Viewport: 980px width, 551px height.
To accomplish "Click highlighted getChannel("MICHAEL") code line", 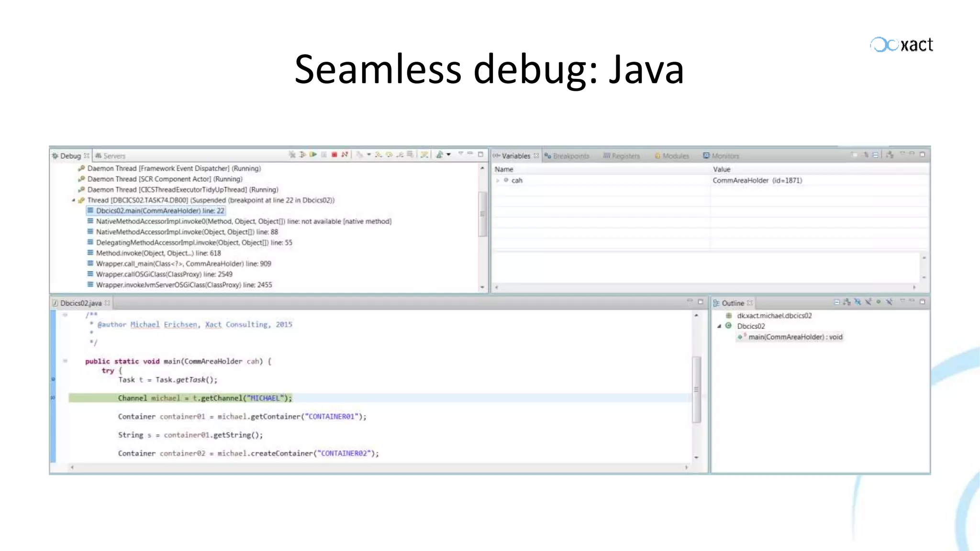I will point(205,398).
